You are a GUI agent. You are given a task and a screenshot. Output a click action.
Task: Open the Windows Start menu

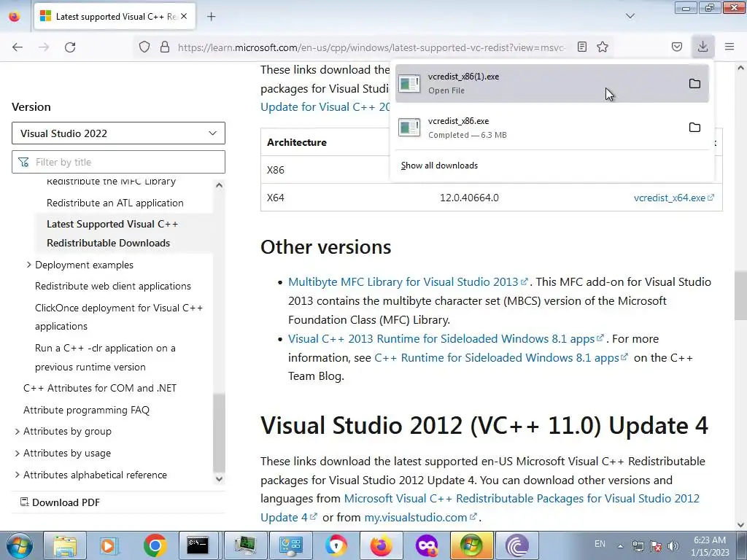[x=19, y=545]
